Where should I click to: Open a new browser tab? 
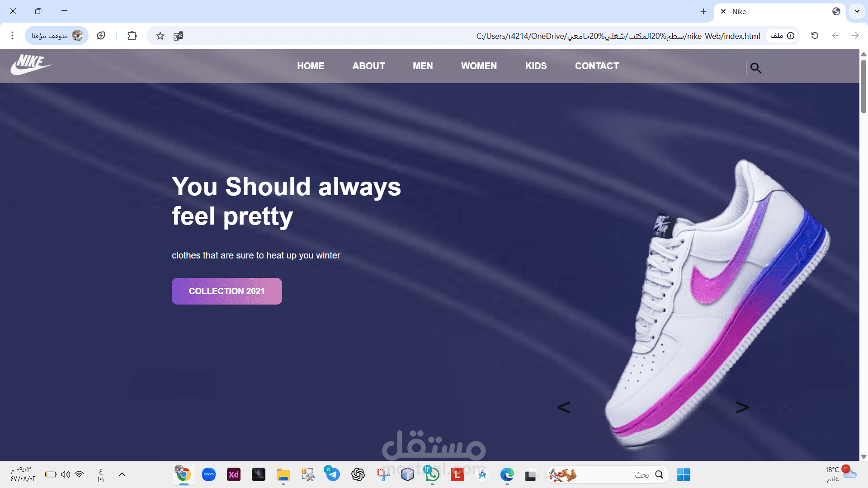pos(703,11)
